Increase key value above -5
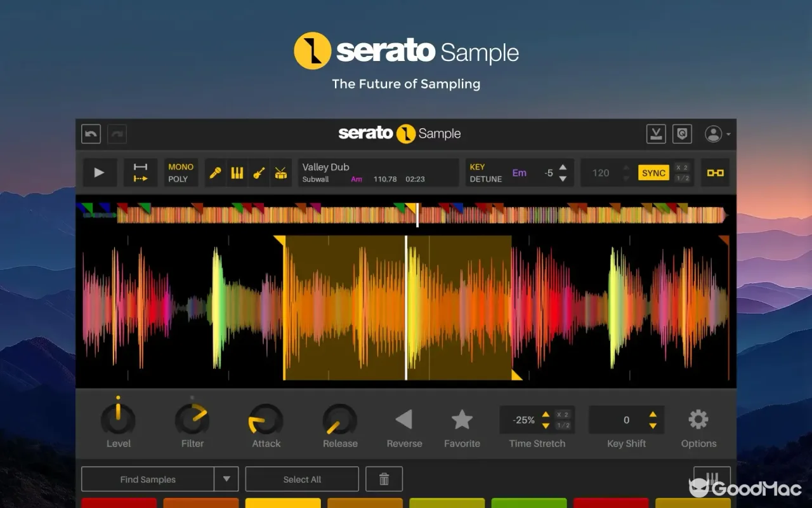The image size is (812, 508). pos(563,167)
